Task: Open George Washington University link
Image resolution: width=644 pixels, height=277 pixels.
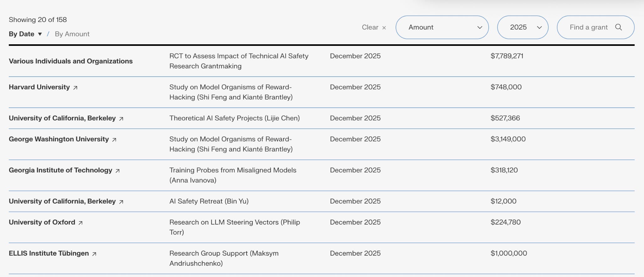Action: pyautogui.click(x=59, y=139)
